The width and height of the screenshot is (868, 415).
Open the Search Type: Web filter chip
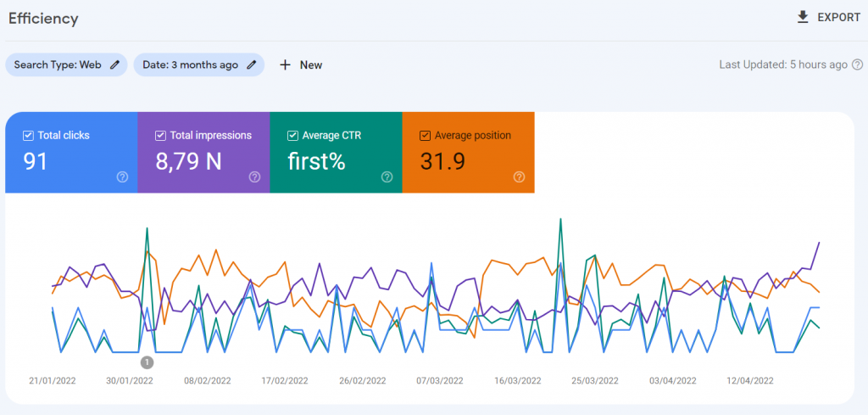pyautogui.click(x=66, y=64)
